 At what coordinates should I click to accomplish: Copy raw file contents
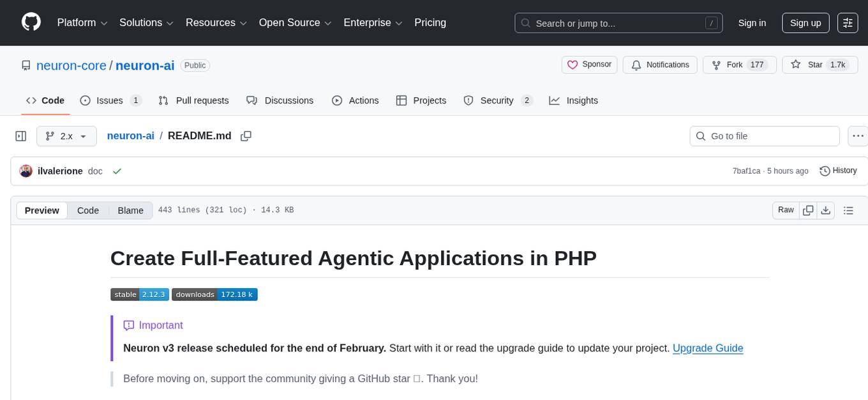tap(809, 210)
